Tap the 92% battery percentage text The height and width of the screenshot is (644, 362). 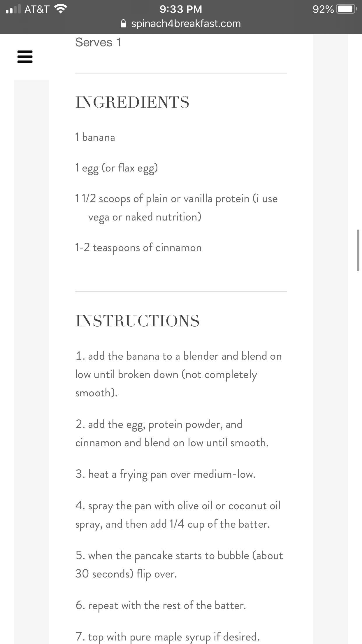323,9
